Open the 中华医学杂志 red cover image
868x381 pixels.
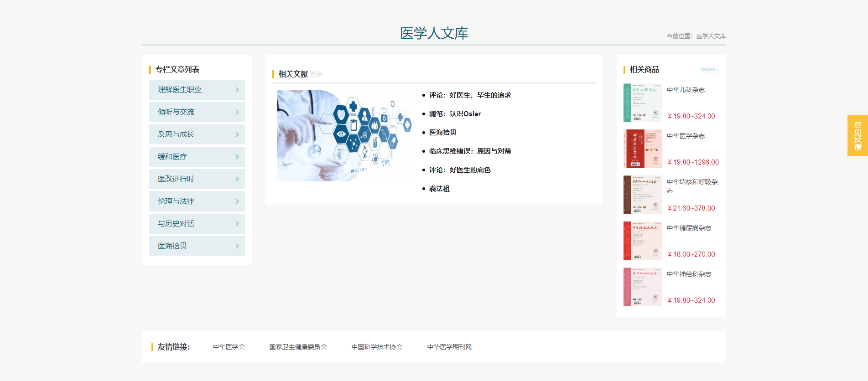coord(642,149)
